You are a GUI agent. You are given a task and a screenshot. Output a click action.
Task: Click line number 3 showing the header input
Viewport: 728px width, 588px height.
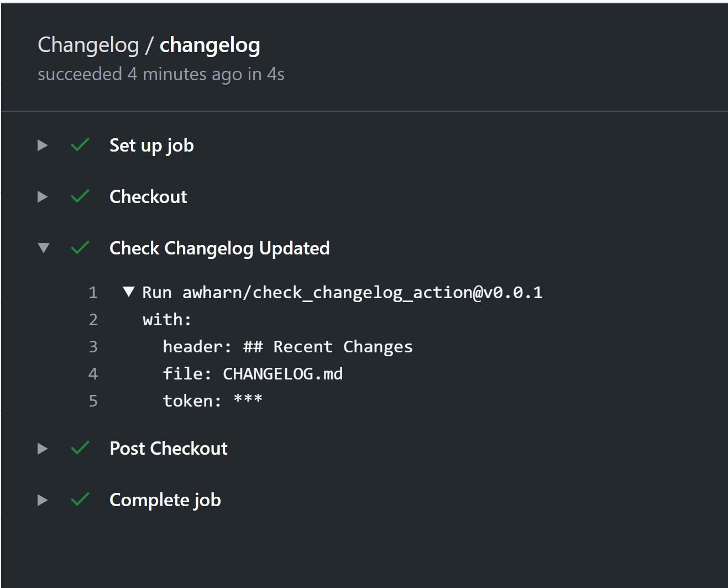point(93,346)
